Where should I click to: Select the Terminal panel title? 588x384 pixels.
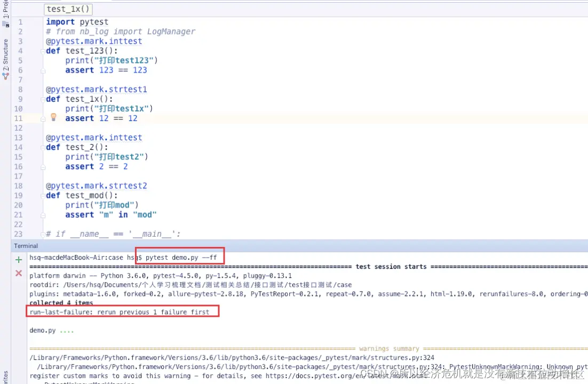(26, 246)
